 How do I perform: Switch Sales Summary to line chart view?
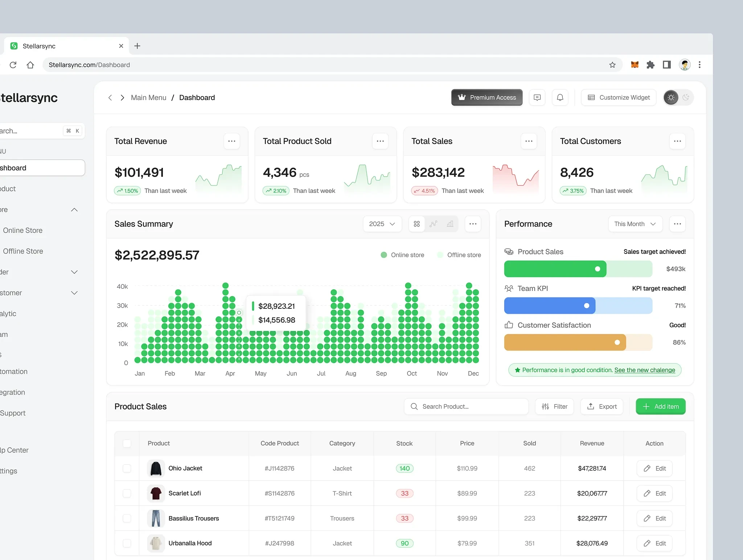434,224
